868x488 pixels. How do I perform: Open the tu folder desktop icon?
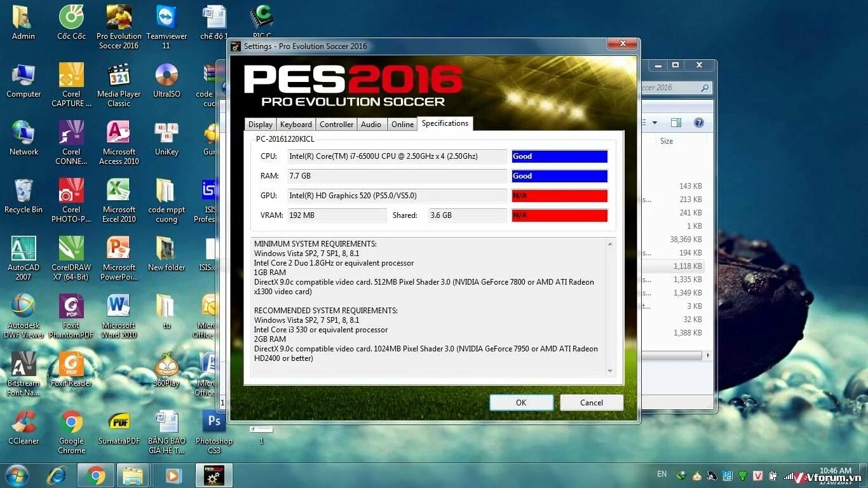click(x=166, y=312)
